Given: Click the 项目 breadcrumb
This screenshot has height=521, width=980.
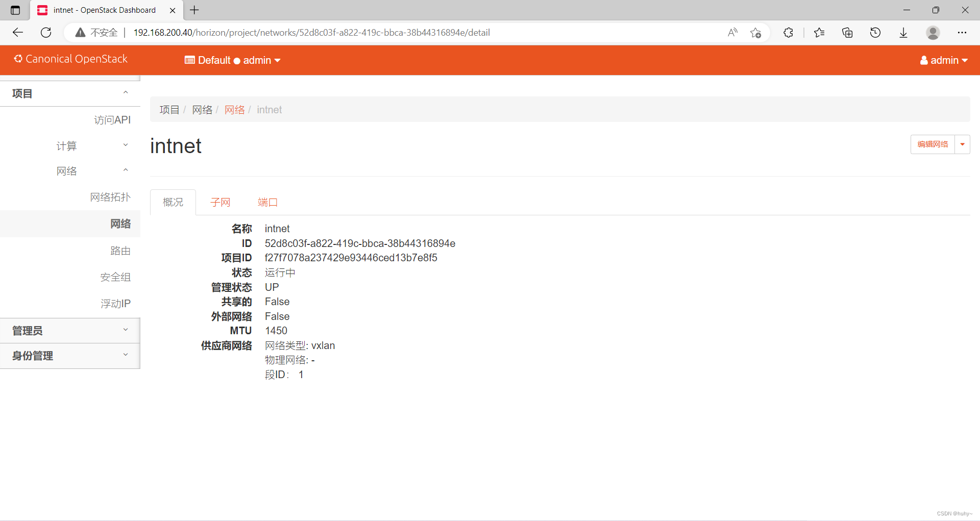Looking at the screenshot, I should click(x=169, y=110).
